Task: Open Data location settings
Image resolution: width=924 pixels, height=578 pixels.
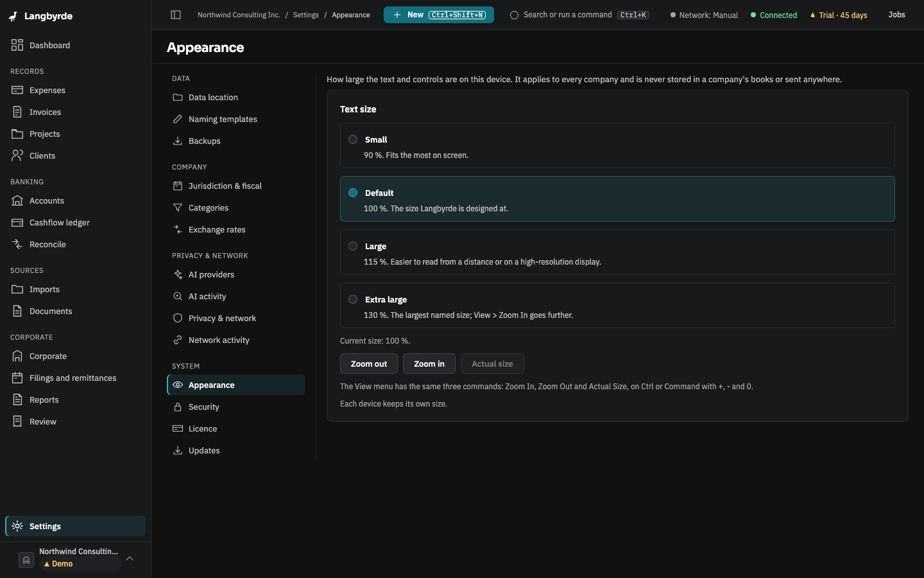Action: click(236, 97)
